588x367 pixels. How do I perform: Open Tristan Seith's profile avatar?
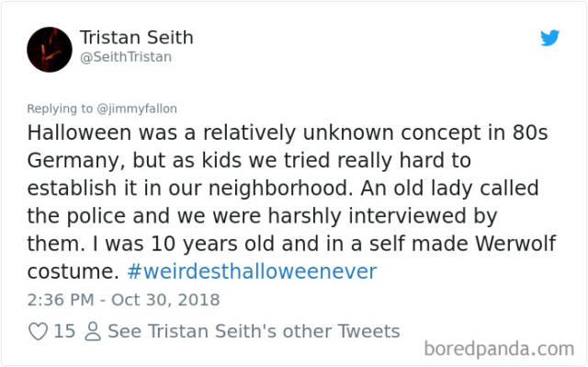(50, 50)
